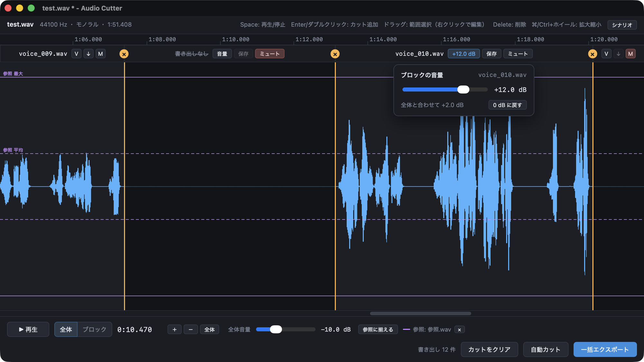
Task: Mute the voice_010.wav block
Action: click(x=518, y=54)
